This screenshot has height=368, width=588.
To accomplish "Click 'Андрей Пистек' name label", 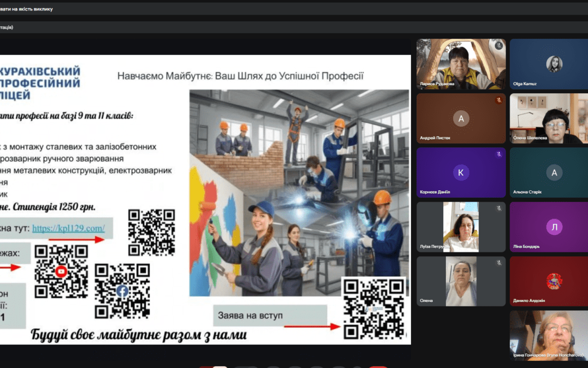I will tap(434, 138).
